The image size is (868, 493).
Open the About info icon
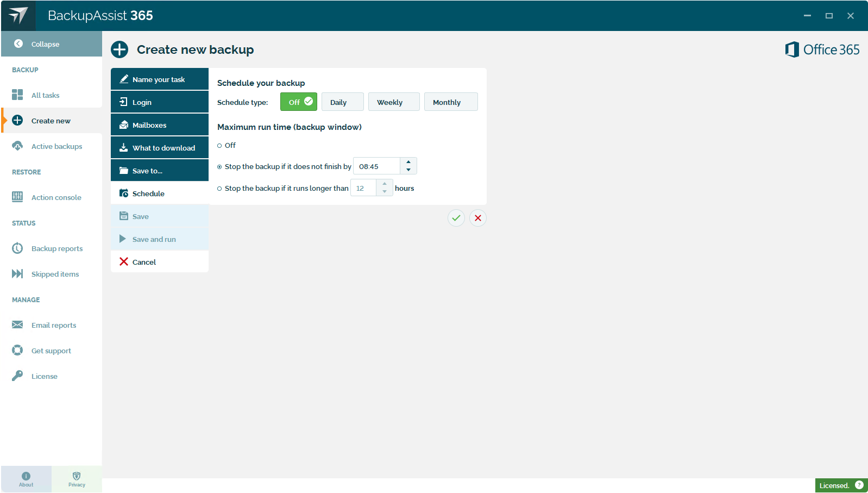coord(26,476)
